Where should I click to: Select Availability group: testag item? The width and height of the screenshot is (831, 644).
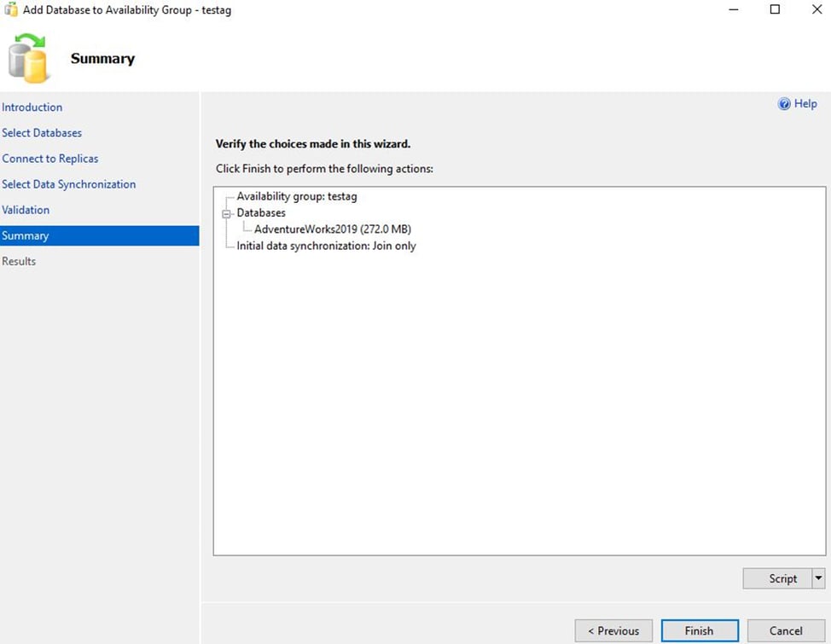(296, 196)
